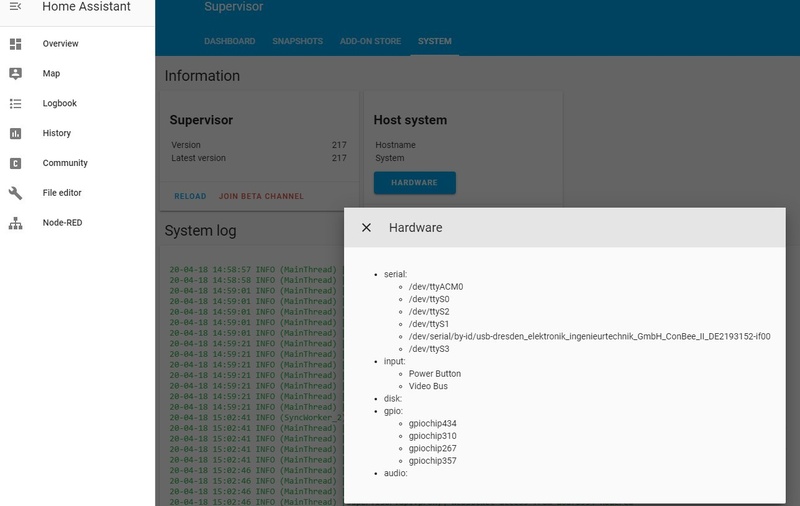Click the disk: category label
The height and width of the screenshot is (506, 800).
click(x=393, y=399)
